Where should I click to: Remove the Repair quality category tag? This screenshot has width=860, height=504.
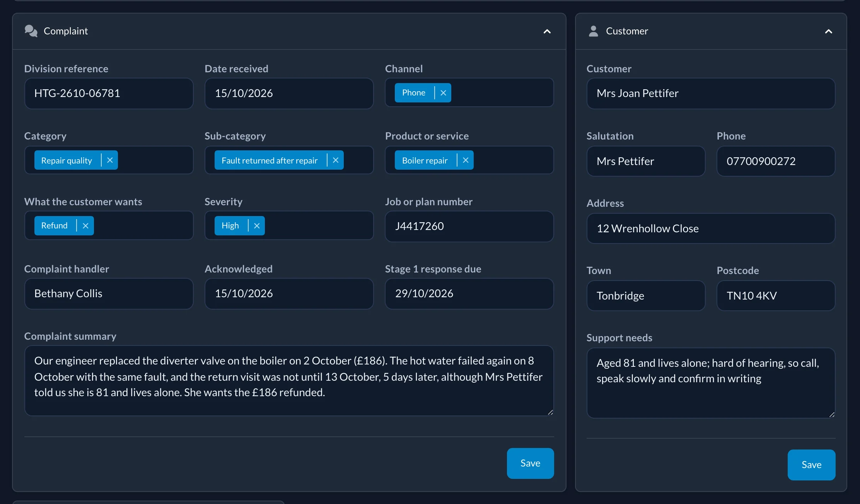point(110,160)
